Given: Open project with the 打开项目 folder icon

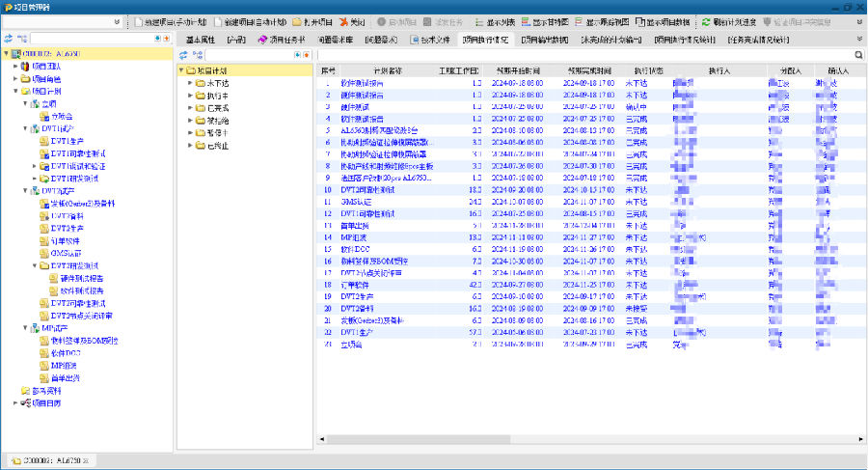Looking at the screenshot, I should [297, 21].
